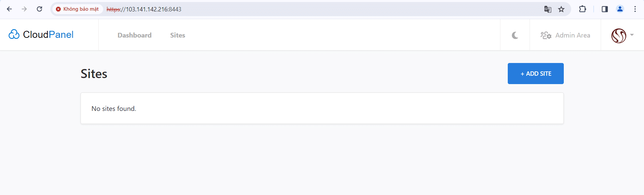
Task: Click the browser forward arrow
Action: tap(24, 9)
